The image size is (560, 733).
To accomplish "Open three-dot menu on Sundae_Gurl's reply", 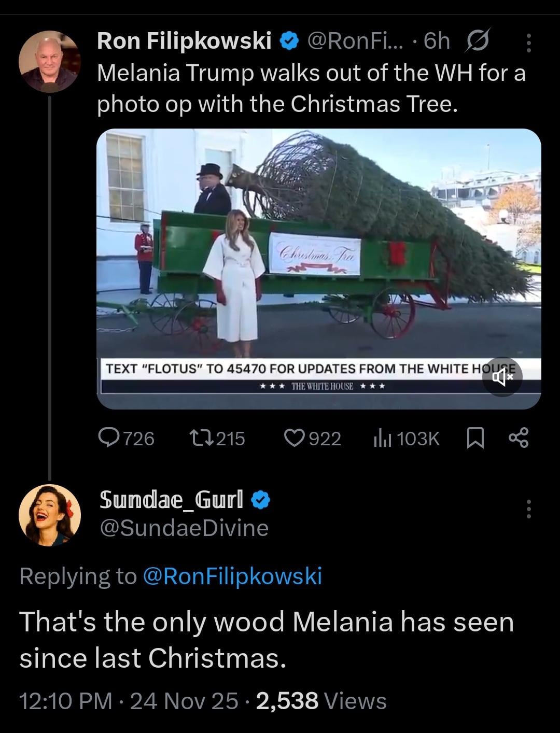I will pos(528,509).
